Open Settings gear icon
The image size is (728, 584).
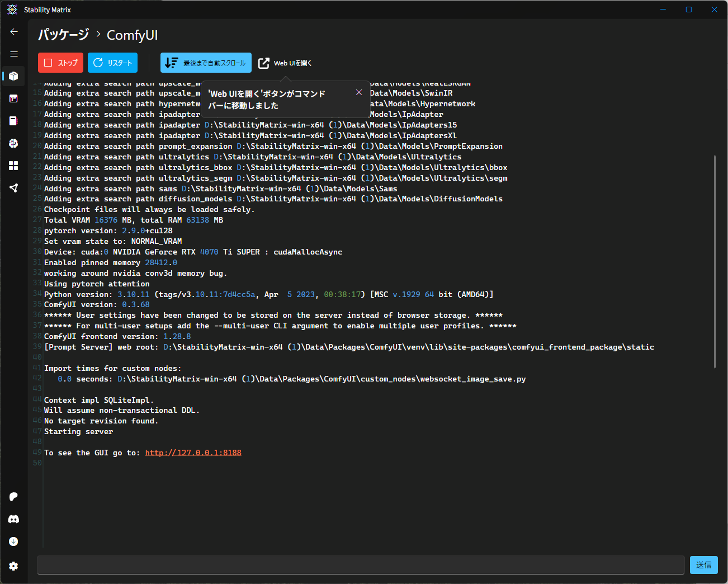pos(14,566)
